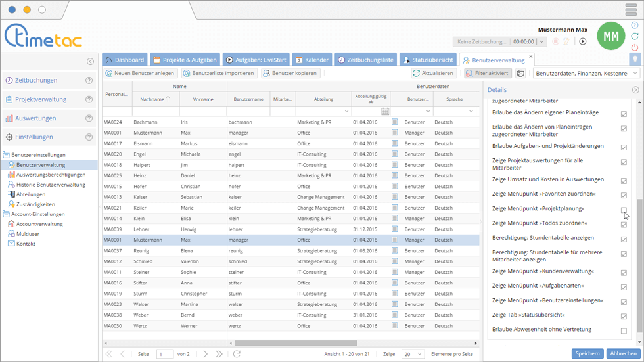Screen dimensions: 644x362
Task: Select Auswertungsberechtigungen in the sidebar tree
Action: point(51,175)
